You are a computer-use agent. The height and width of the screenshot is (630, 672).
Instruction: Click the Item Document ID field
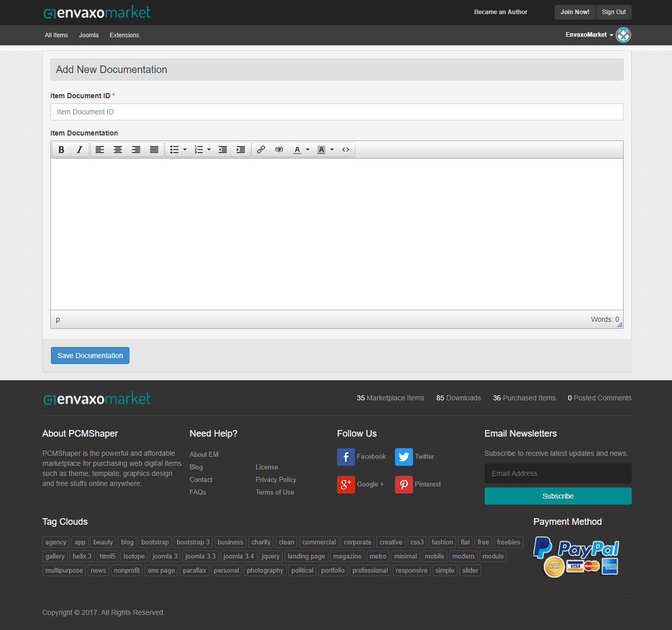[337, 112]
